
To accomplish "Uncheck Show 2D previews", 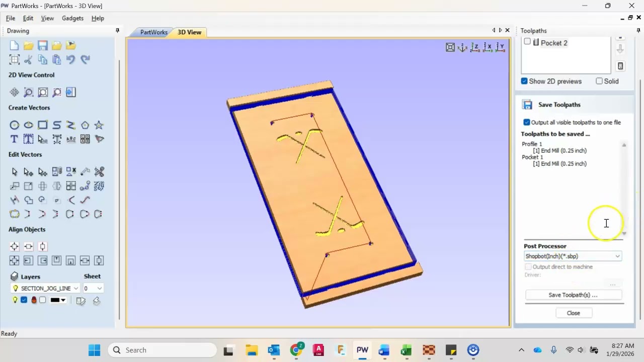I will [x=524, y=81].
